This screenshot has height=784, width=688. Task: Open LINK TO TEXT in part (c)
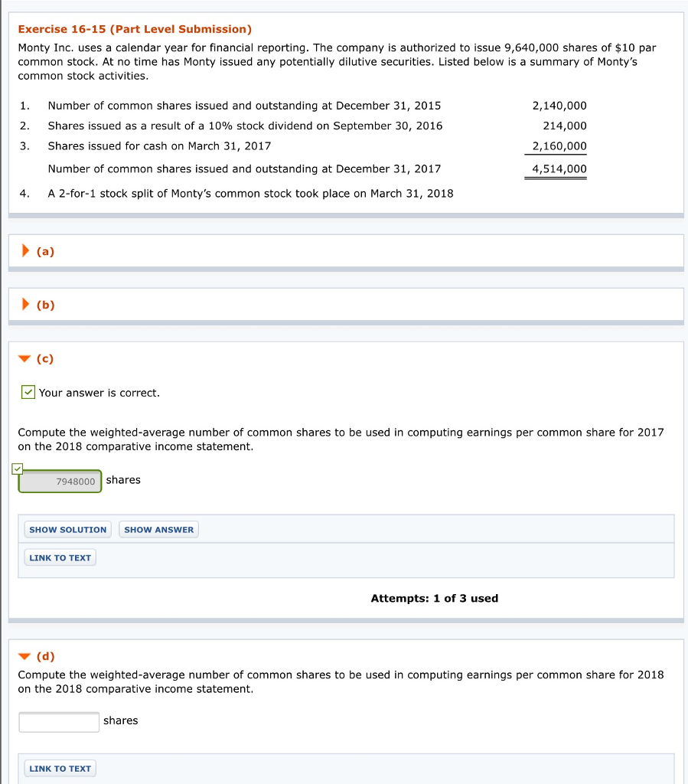60,557
